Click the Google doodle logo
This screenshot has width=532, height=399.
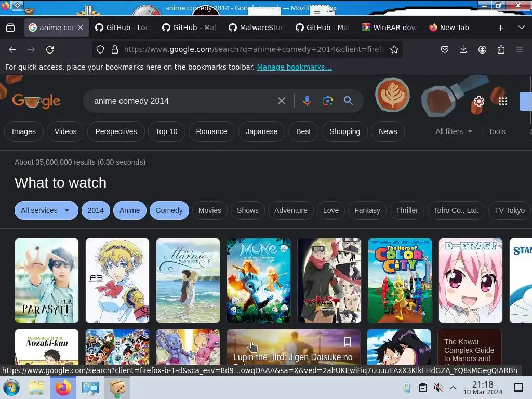tap(36, 101)
